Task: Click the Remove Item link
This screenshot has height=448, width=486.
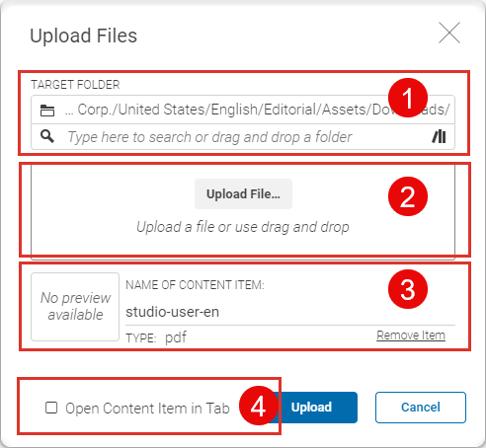Action: 411,336
